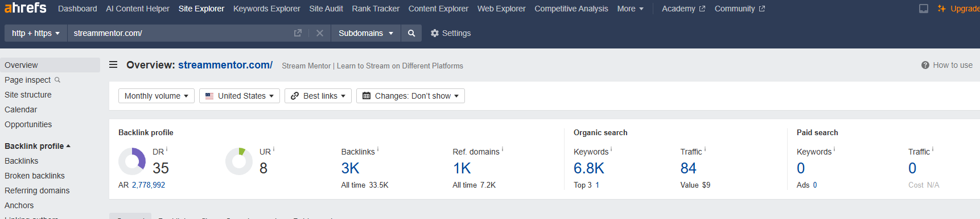The width and height of the screenshot is (980, 219).
Task: Click Organic Keywords value 6.8K
Action: 589,168
